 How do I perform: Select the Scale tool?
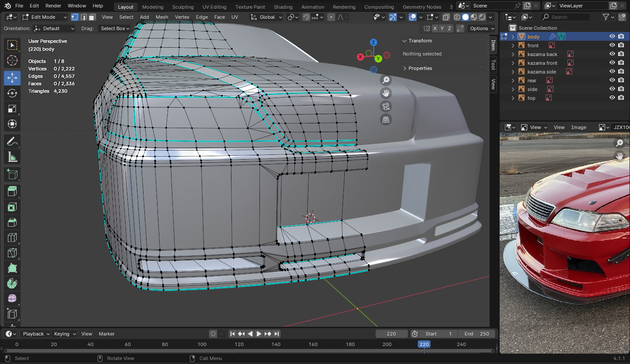pyautogui.click(x=12, y=109)
